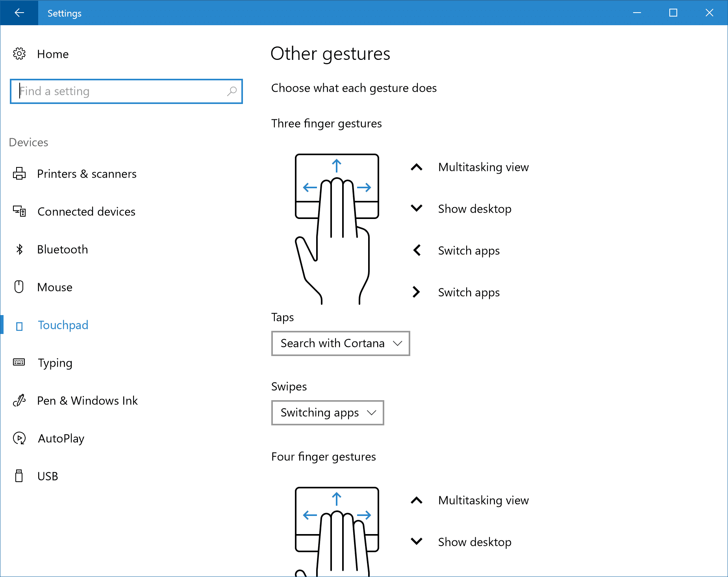Click the Printers & scanners icon
Image resolution: width=728 pixels, height=577 pixels.
click(x=19, y=173)
